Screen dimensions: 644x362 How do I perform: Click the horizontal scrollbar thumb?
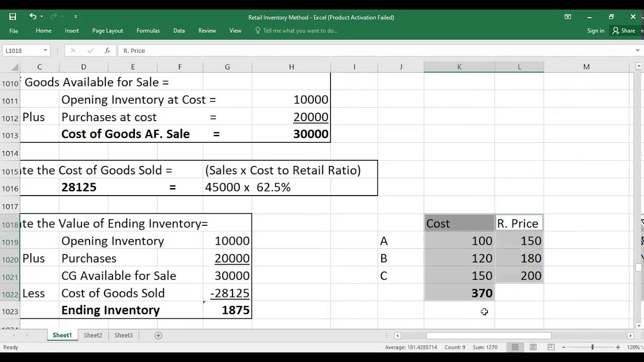click(489, 335)
